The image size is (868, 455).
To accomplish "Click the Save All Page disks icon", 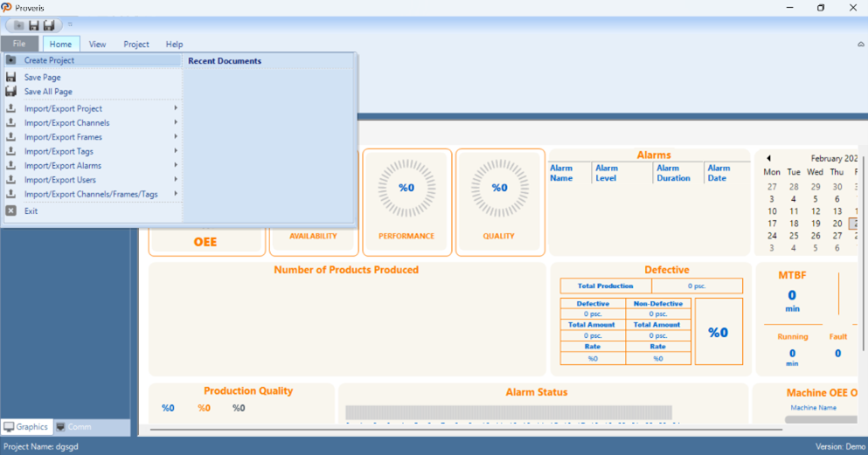I will [x=11, y=91].
